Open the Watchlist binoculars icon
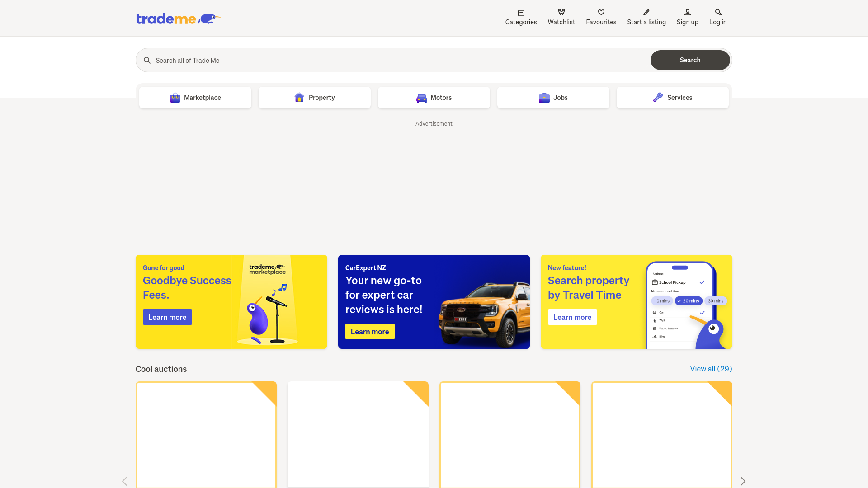The width and height of the screenshot is (868, 488). (561, 12)
